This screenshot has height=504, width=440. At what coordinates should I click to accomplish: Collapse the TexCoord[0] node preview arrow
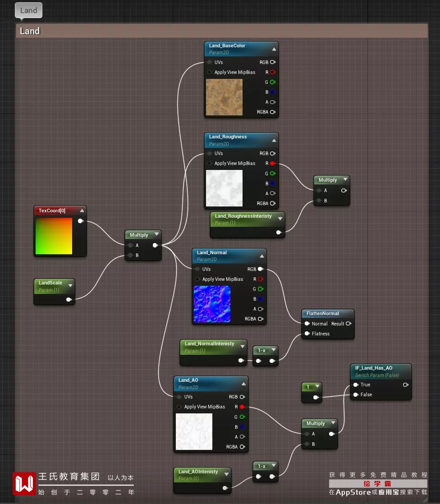point(82,211)
